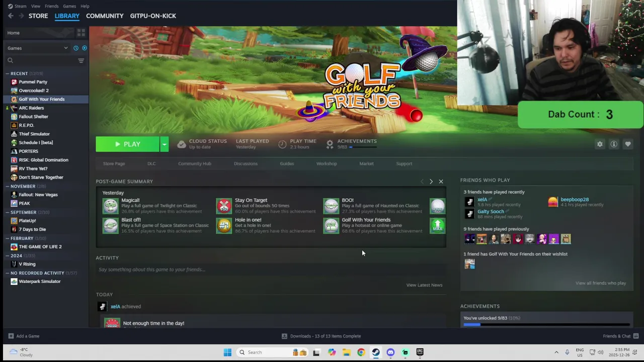The width and height of the screenshot is (644, 362).
Task: Click the Blast off! achievement icon
Action: tap(110, 225)
